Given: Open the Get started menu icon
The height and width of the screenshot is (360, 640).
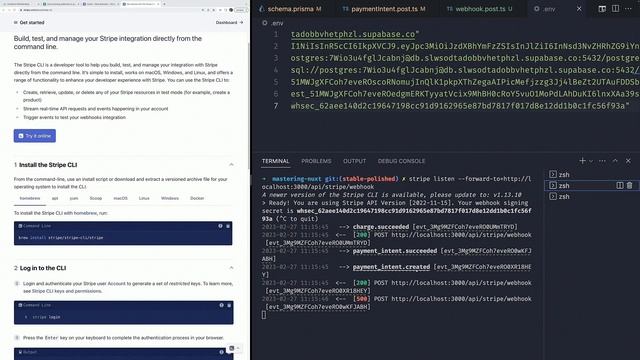Looking at the screenshot, I should pyautogui.click(x=16, y=22).
